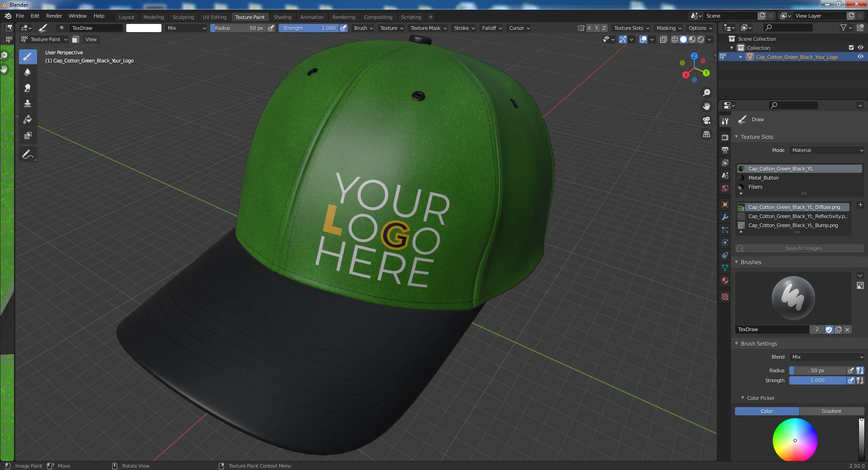Open the Object Data mesh properties tab

[x=725, y=268]
